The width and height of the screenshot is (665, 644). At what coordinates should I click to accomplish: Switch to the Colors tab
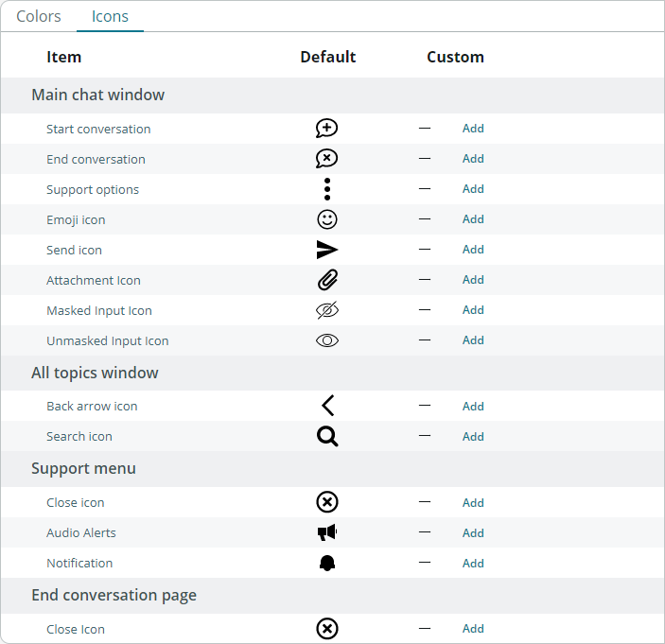point(39,16)
